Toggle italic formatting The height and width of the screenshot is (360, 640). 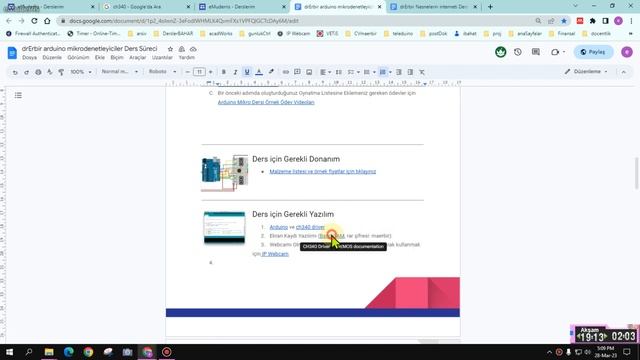tap(235, 72)
